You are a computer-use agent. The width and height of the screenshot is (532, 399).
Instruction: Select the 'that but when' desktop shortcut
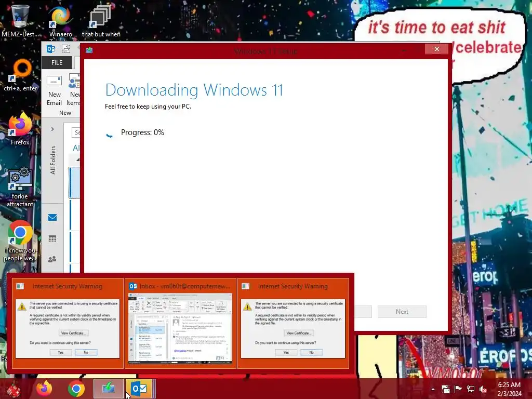click(x=101, y=20)
